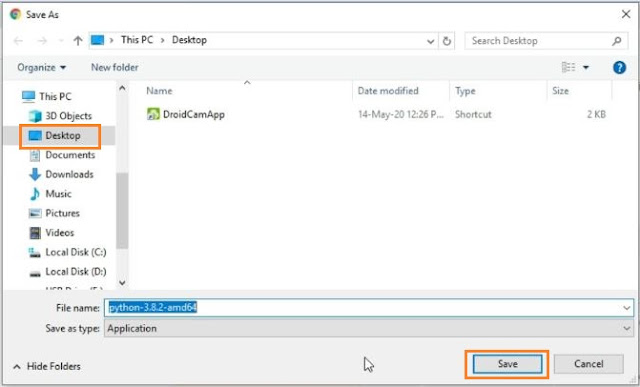640x387 pixels.
Task: Click the Save button
Action: (x=507, y=364)
